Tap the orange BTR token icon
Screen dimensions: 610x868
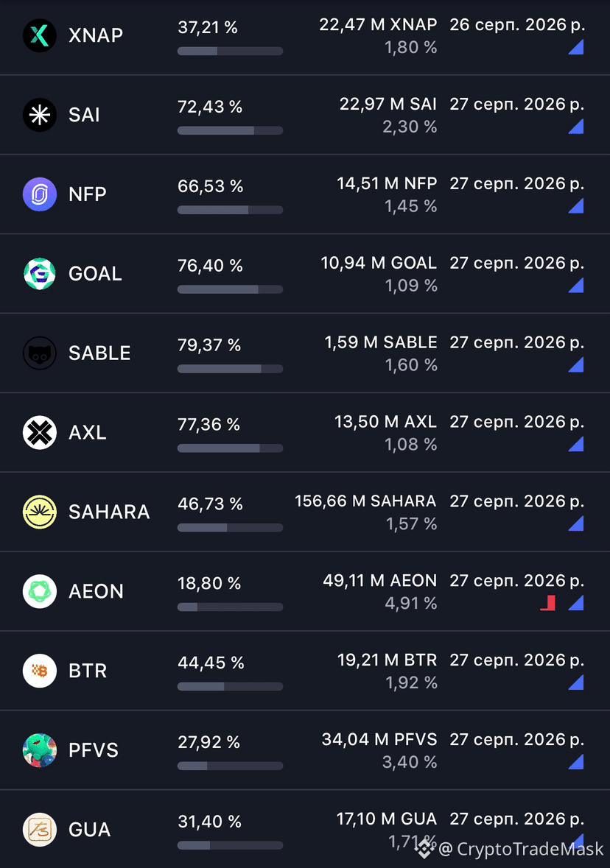point(39,671)
